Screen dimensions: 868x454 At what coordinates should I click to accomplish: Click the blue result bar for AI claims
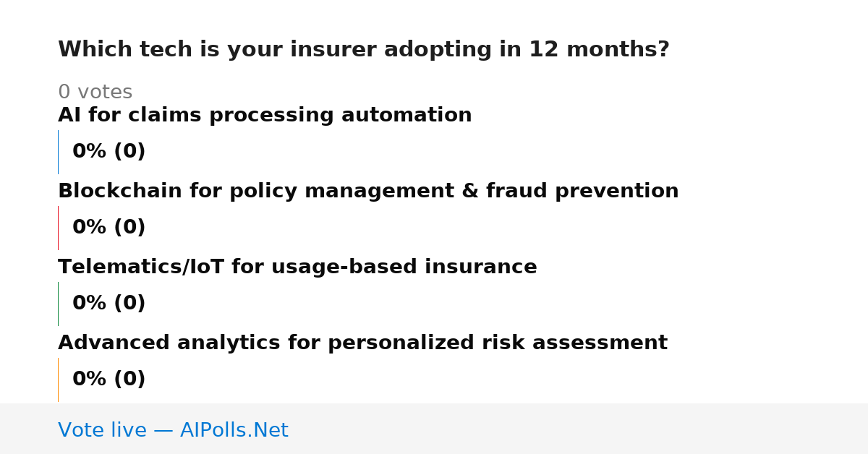pos(58,152)
